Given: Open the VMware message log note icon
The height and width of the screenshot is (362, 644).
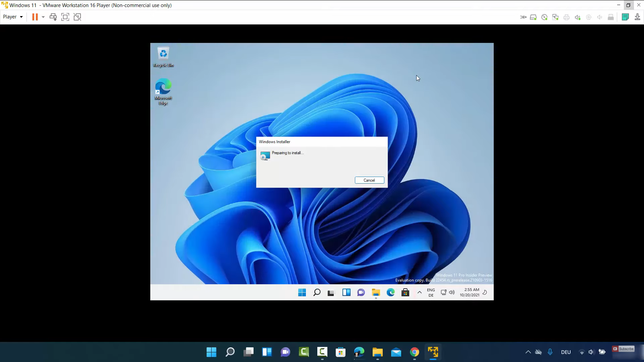Looking at the screenshot, I should pos(625,17).
